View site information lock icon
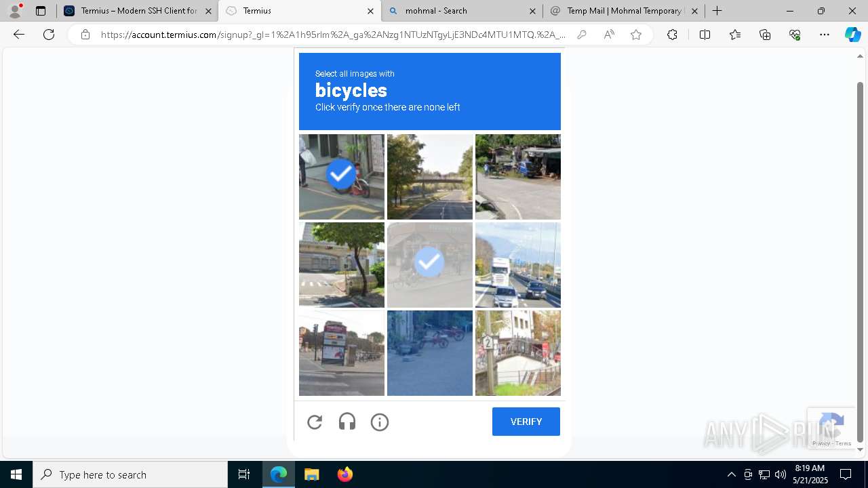868x488 pixels. pyautogui.click(x=85, y=35)
